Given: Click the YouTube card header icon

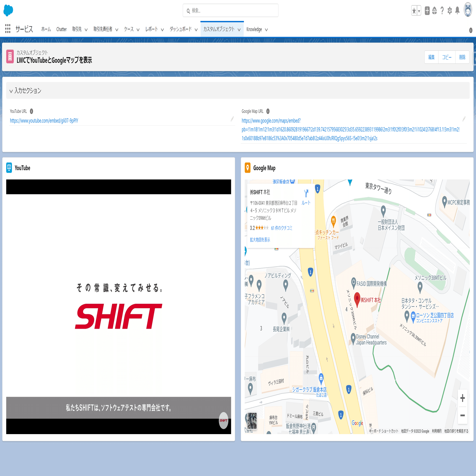Looking at the screenshot, I should point(9,168).
